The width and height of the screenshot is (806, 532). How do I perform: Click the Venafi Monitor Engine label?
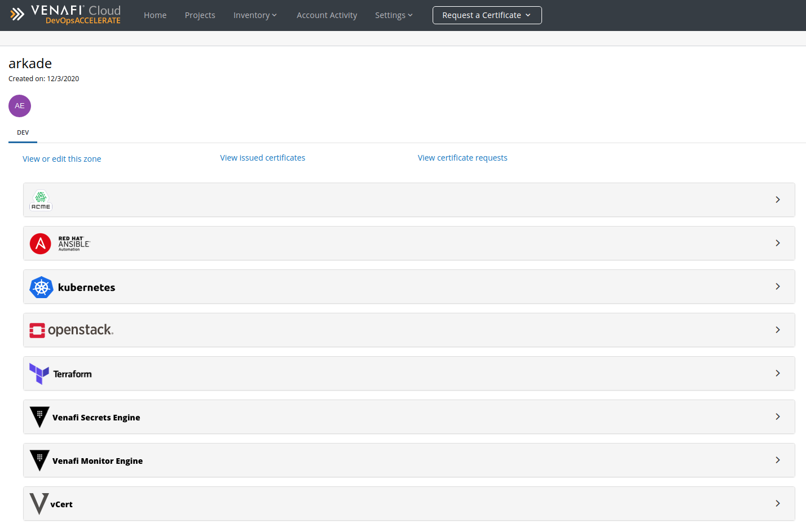pyautogui.click(x=98, y=461)
